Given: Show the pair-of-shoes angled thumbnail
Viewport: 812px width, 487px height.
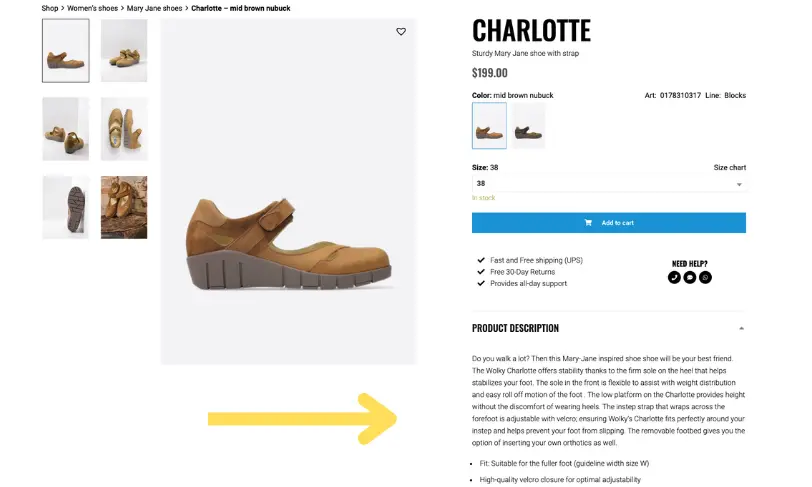Looking at the screenshot, I should click(x=65, y=128).
